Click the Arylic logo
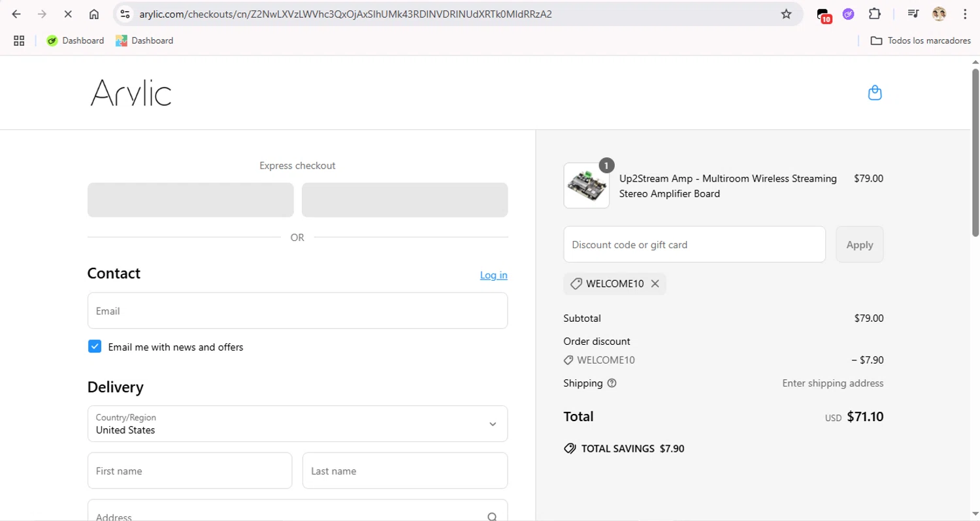The height and width of the screenshot is (521, 980). [x=131, y=93]
